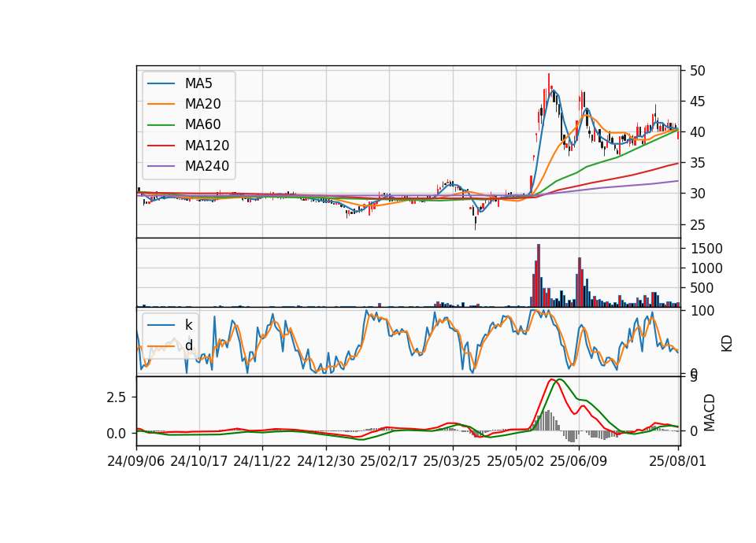
Task: Click the MACD left axis value 2.5
Action: (x=117, y=397)
